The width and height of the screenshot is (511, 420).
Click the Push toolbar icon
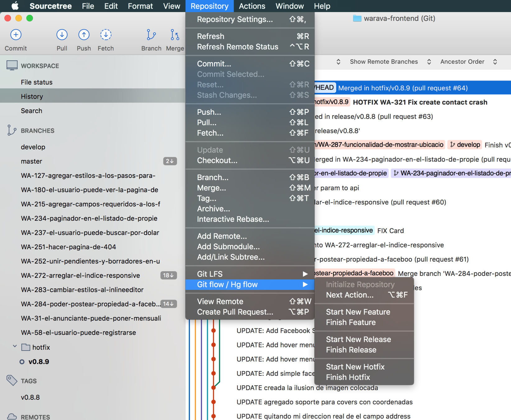84,35
